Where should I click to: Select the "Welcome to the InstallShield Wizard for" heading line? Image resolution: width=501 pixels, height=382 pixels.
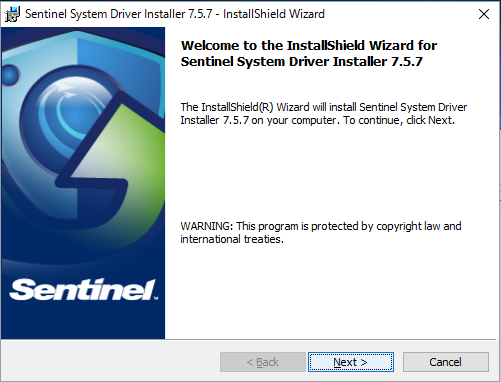click(309, 45)
